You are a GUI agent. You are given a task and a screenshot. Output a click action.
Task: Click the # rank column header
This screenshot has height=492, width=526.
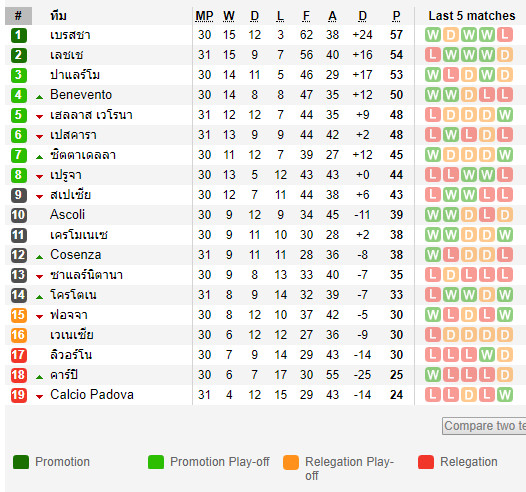(x=18, y=16)
